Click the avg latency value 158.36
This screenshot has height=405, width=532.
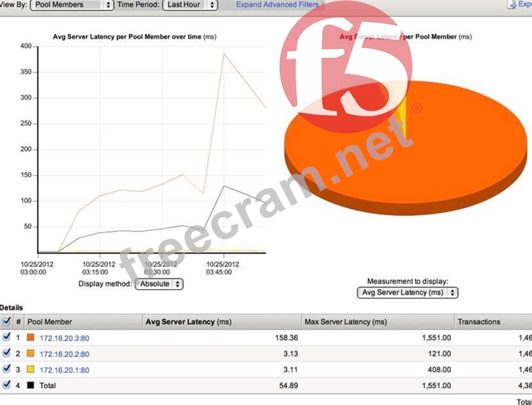point(287,338)
